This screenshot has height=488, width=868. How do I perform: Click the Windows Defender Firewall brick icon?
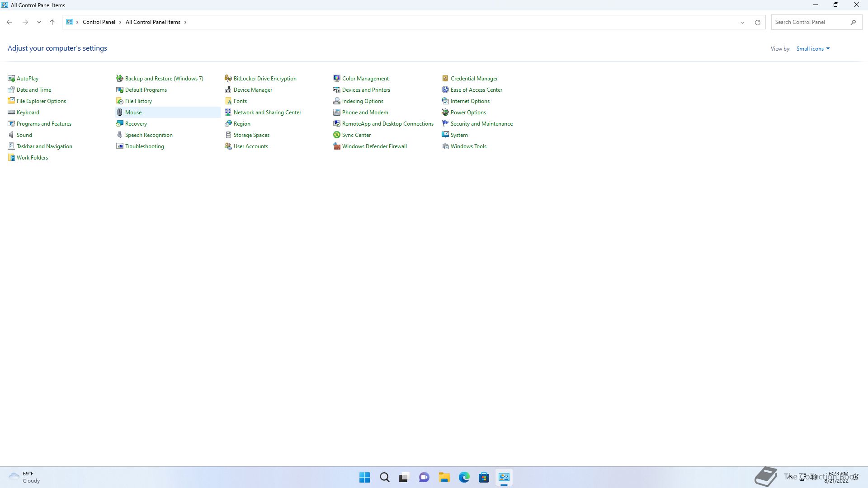[337, 146]
